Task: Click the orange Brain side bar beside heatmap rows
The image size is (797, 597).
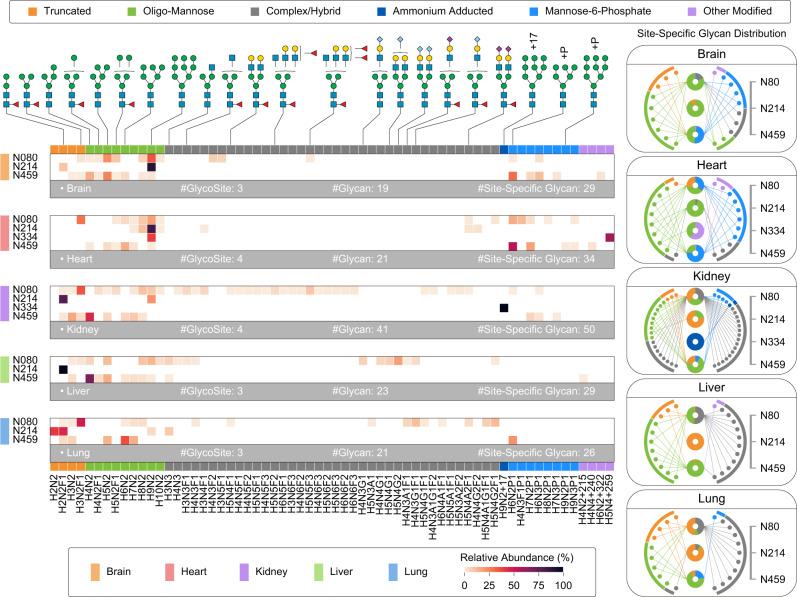Action: point(4,167)
